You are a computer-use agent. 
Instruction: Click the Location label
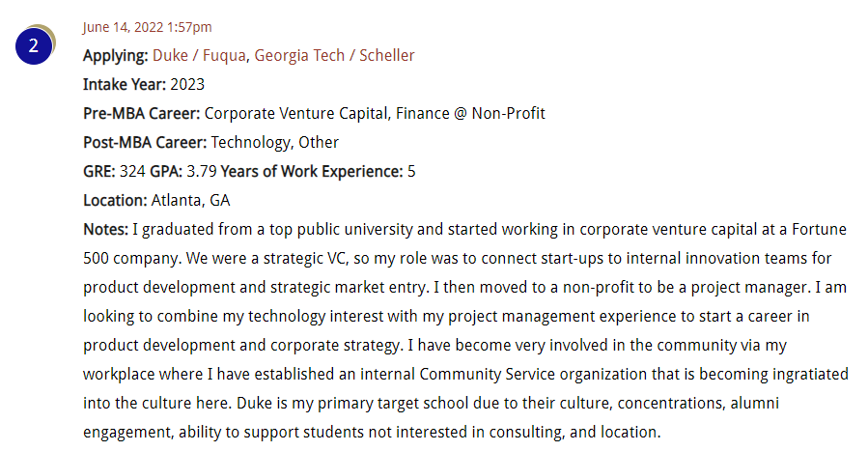(x=115, y=200)
